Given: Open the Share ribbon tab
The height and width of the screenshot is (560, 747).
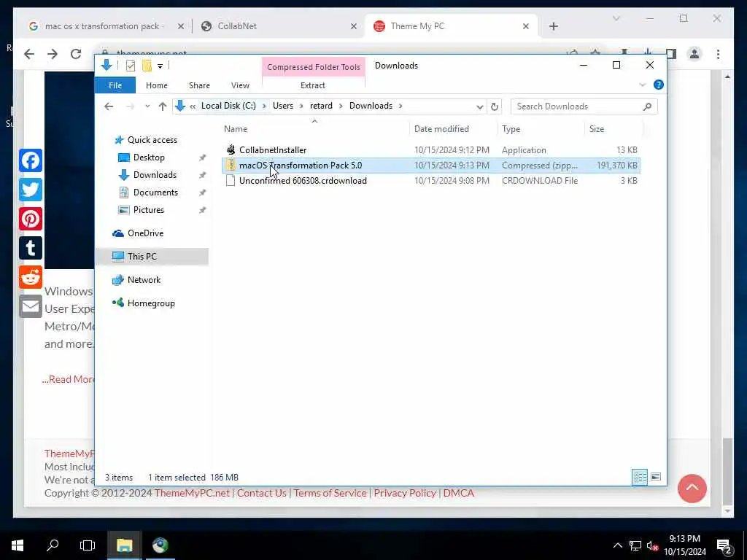Looking at the screenshot, I should tap(199, 85).
